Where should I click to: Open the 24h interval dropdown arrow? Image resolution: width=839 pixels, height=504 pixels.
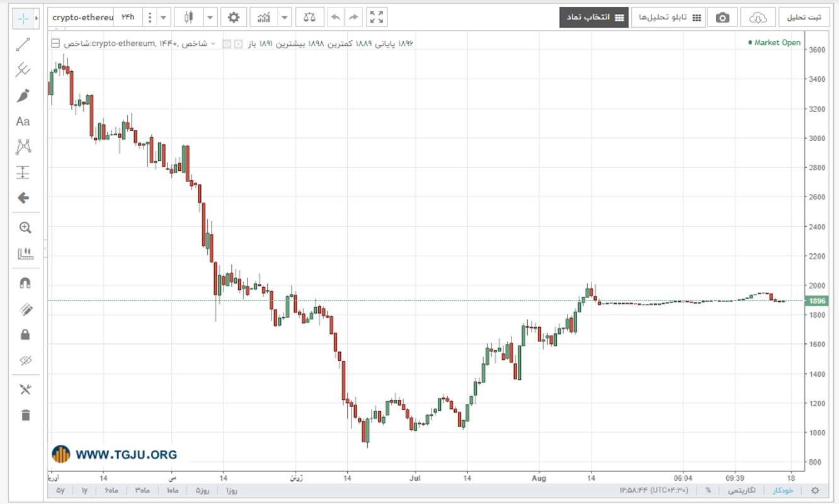[x=164, y=18]
